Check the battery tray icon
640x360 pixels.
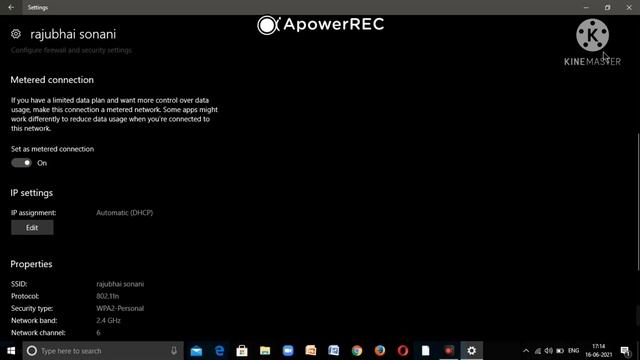click(560, 351)
